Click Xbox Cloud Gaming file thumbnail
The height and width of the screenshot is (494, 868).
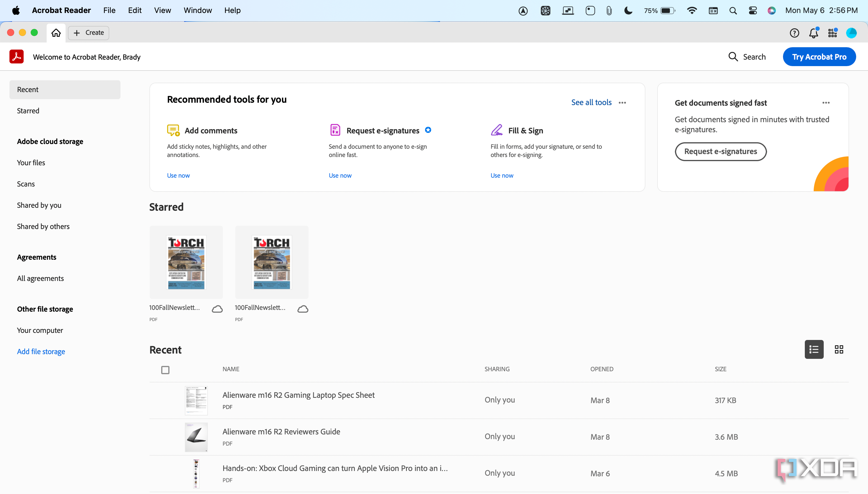coord(196,474)
